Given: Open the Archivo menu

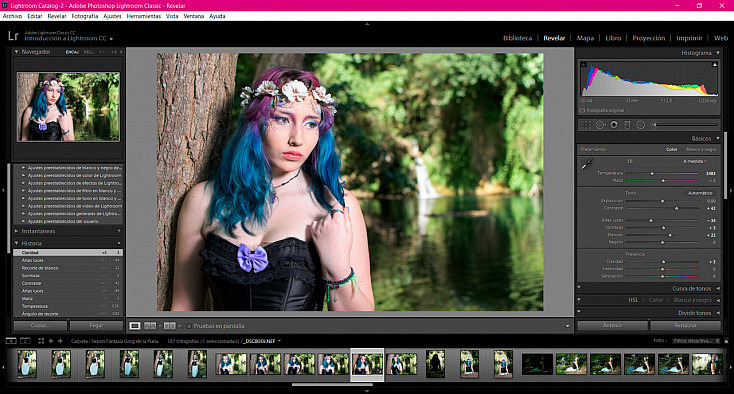Looking at the screenshot, I should coord(13,16).
